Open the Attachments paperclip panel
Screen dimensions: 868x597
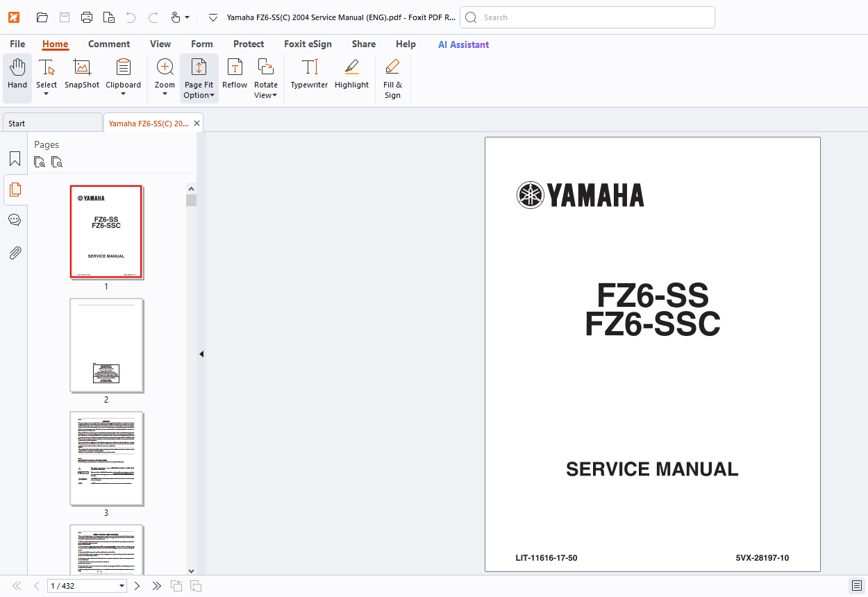[x=15, y=253]
